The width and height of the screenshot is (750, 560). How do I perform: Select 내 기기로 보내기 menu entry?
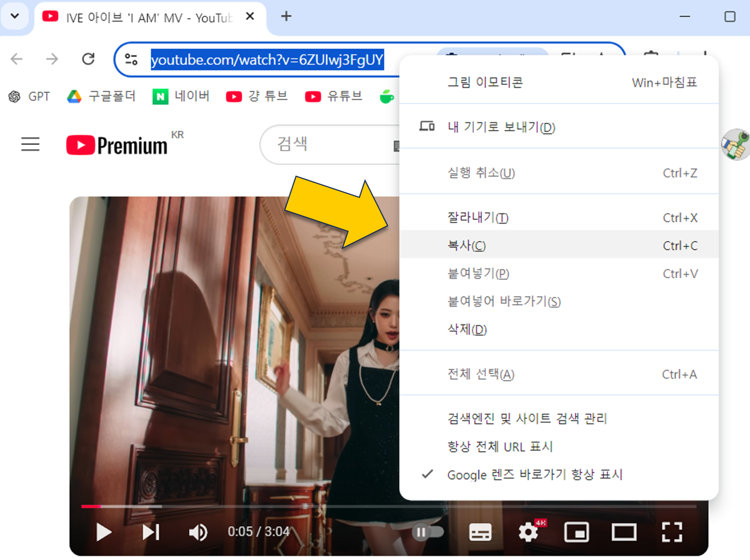point(559,127)
